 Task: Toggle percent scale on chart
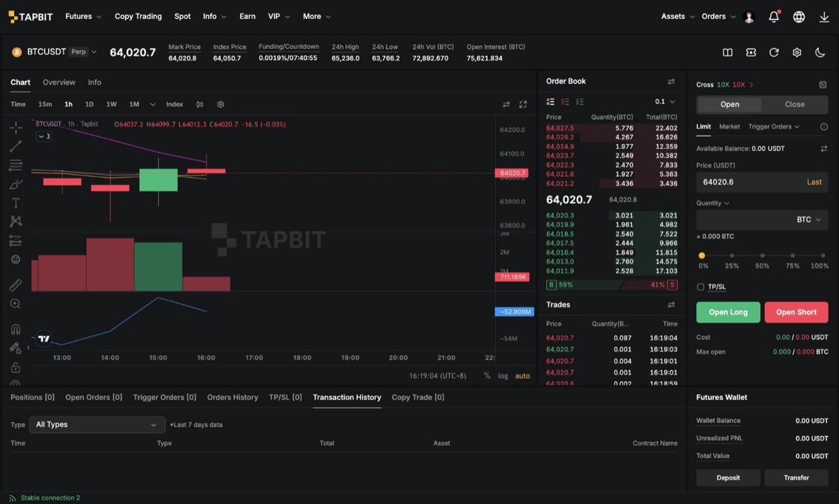[x=487, y=376]
